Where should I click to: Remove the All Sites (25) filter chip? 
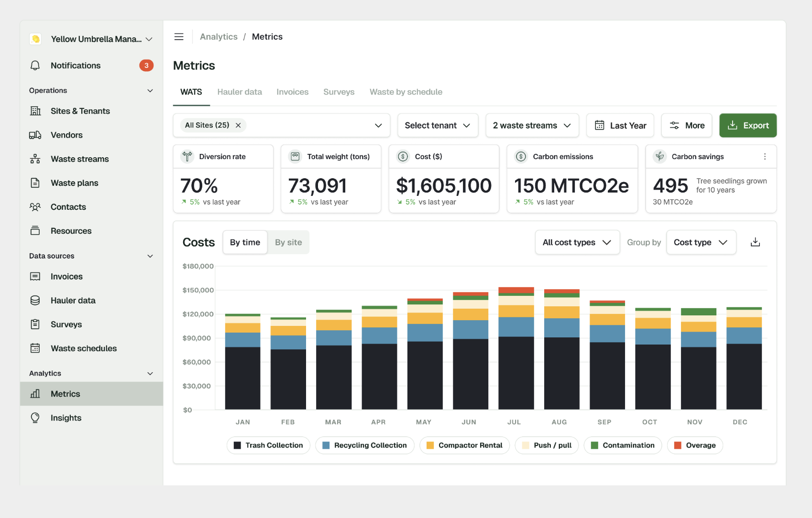(238, 125)
